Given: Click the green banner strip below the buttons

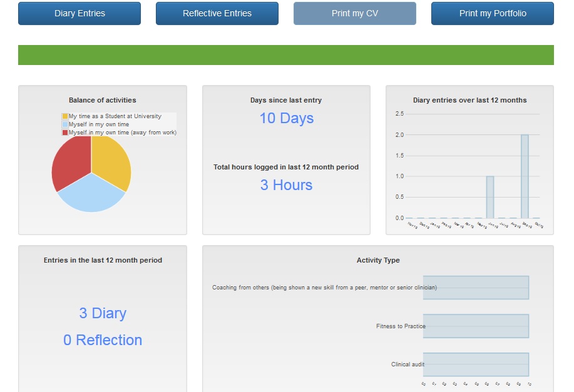Looking at the screenshot, I should point(286,55).
